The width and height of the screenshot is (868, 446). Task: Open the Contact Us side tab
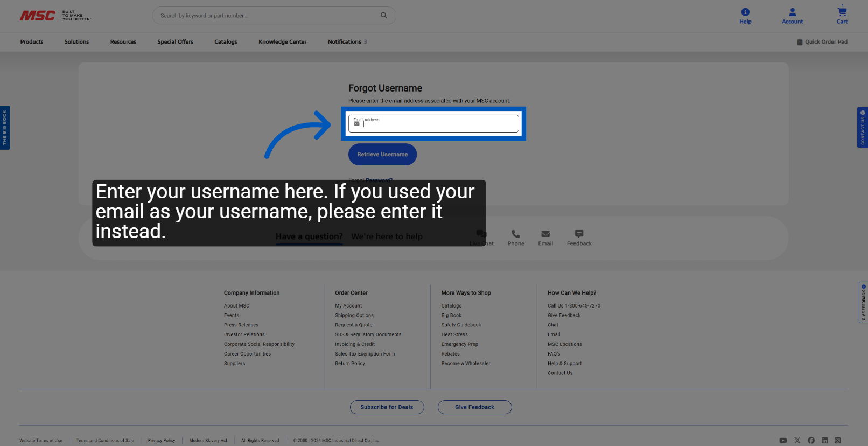(x=863, y=128)
